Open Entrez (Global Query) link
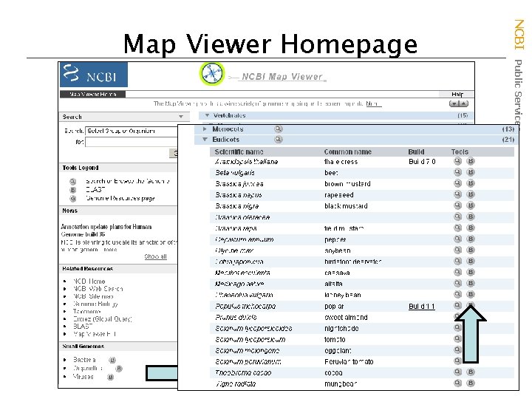The image size is (532, 399). click(x=103, y=319)
